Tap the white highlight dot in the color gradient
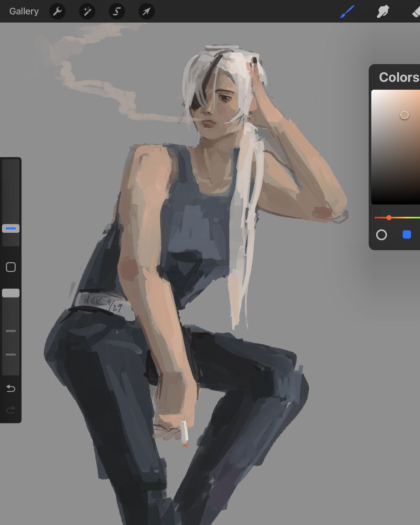420x525 pixels. click(405, 115)
